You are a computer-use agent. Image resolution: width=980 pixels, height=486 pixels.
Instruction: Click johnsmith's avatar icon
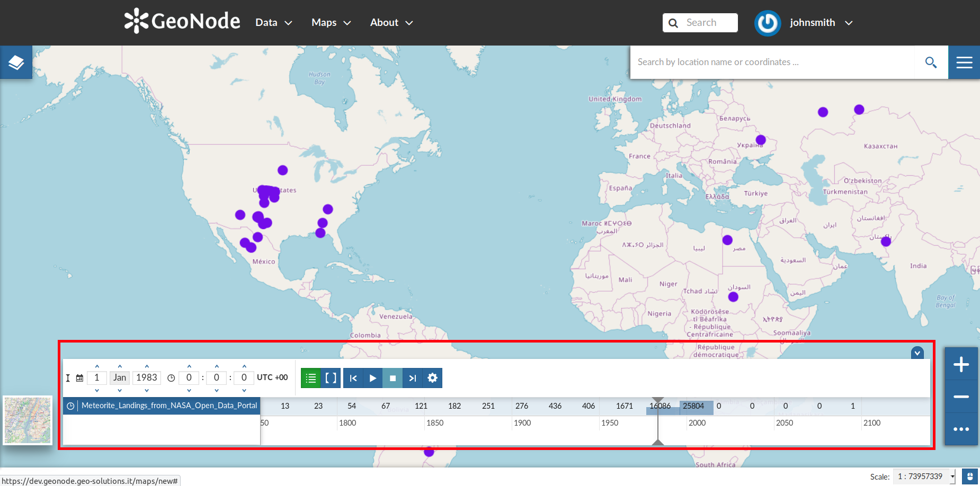click(768, 23)
